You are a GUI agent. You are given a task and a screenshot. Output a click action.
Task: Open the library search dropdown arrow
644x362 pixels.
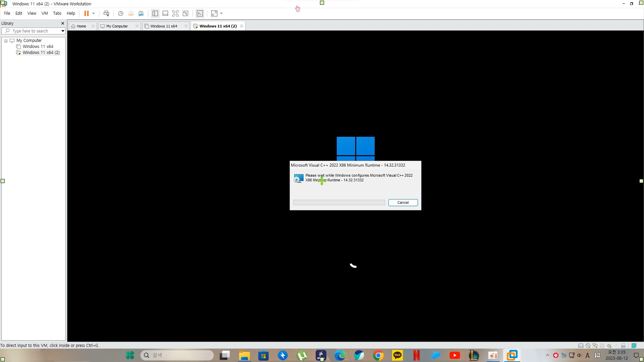point(63,31)
